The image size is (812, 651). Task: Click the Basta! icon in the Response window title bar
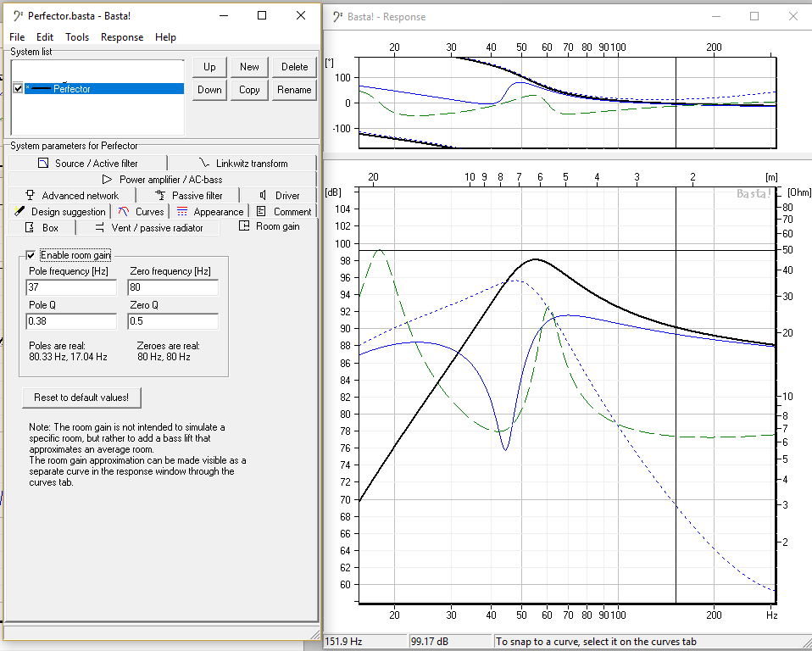coord(337,17)
